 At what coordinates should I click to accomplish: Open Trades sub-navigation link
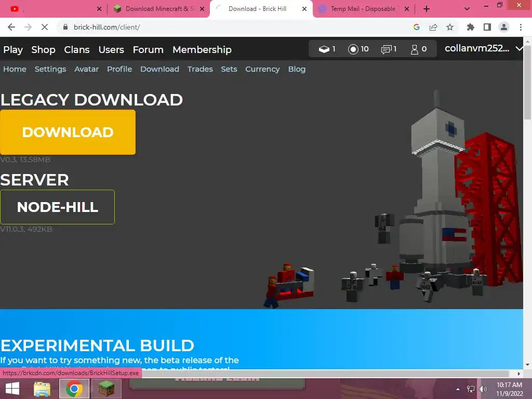[200, 69]
